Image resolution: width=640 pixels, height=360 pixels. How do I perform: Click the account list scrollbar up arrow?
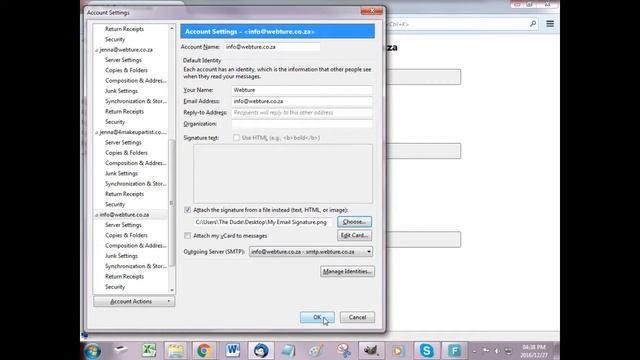171,28
